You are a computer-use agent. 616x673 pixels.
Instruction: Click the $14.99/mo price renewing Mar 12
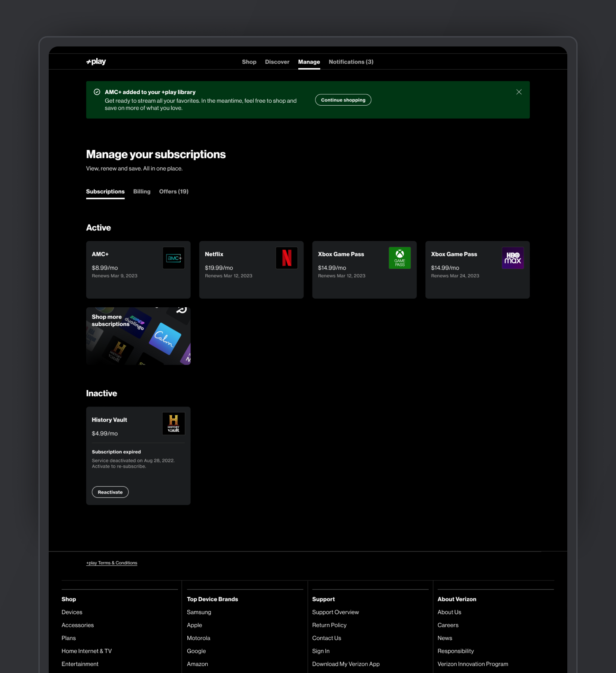coord(332,268)
